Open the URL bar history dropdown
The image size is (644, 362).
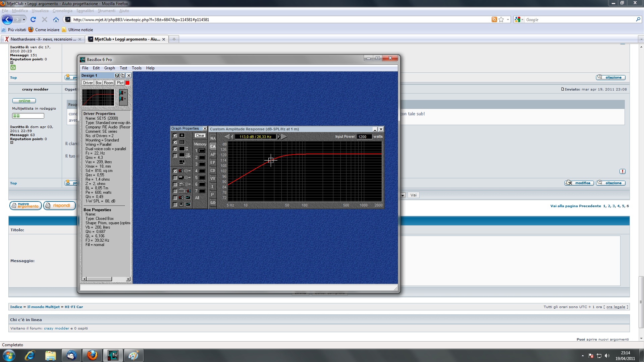point(508,20)
